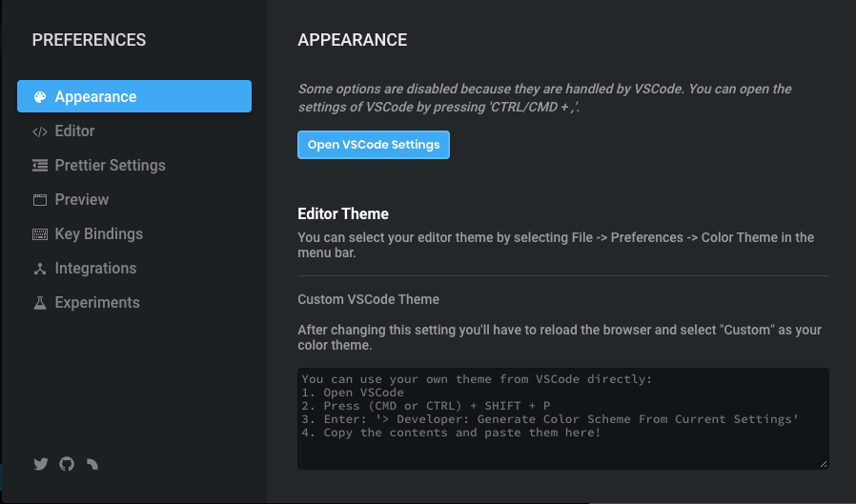Open the Twitter link icon
The image size is (856, 504).
[41, 465]
